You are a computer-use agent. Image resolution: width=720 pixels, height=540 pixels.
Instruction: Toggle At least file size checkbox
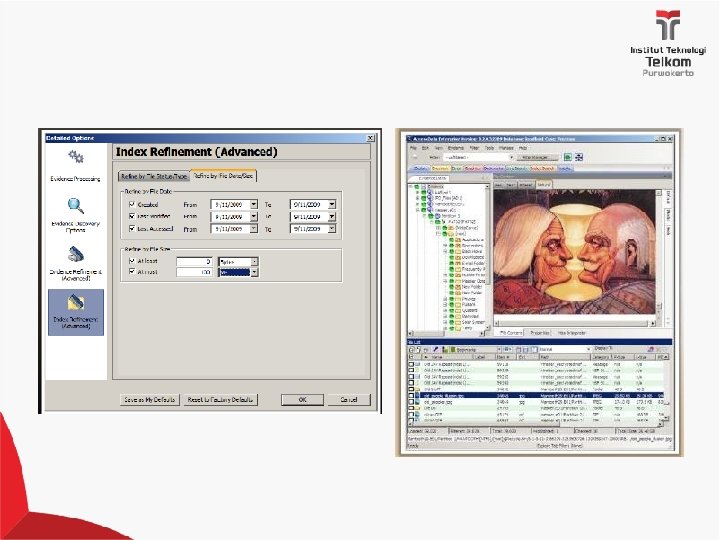point(132,260)
